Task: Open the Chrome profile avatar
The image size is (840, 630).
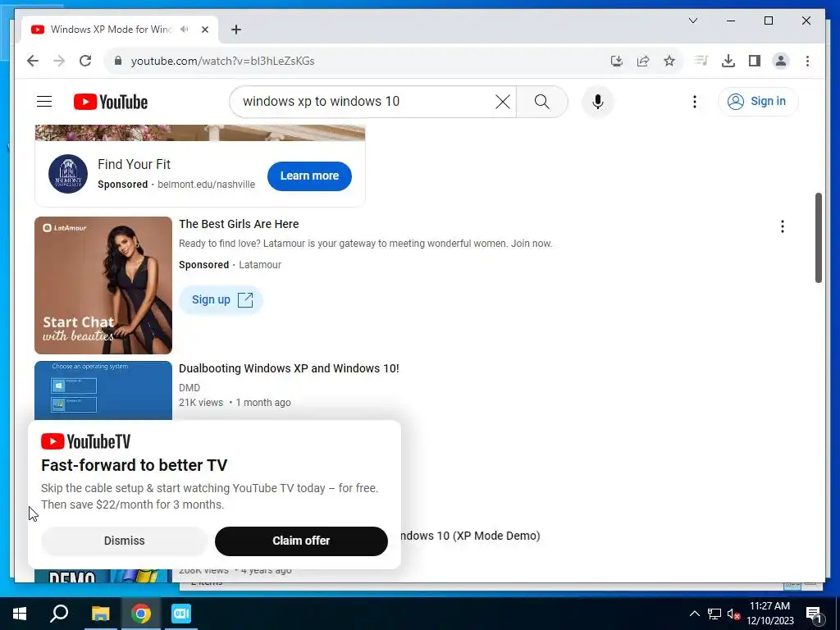Action: [x=781, y=61]
